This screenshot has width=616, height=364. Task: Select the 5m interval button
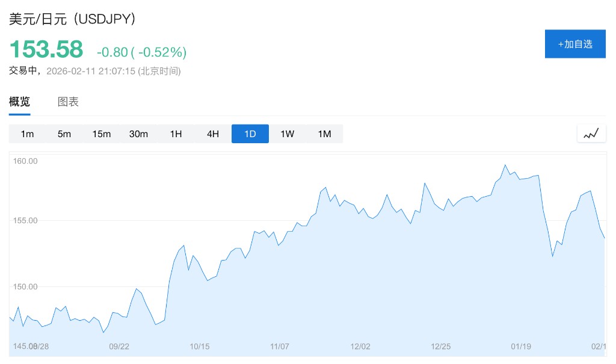[64, 134]
